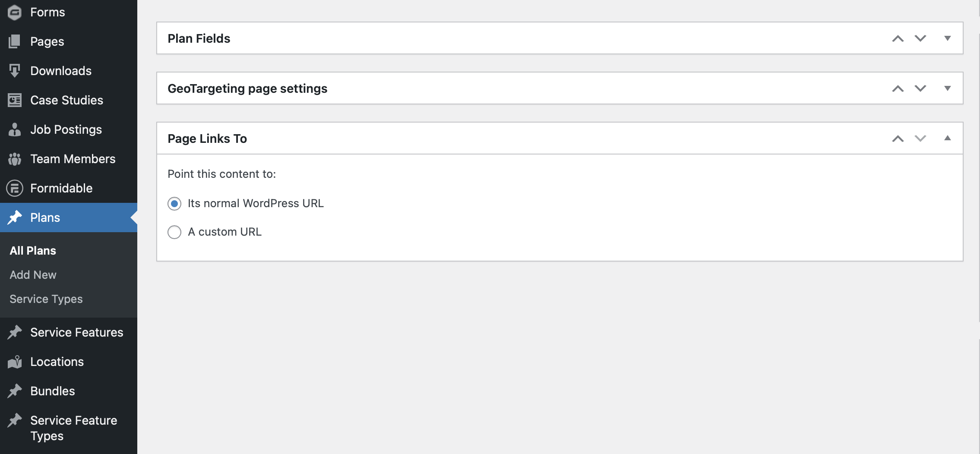The height and width of the screenshot is (454, 980).
Task: Open Service Types submenu item
Action: point(46,299)
